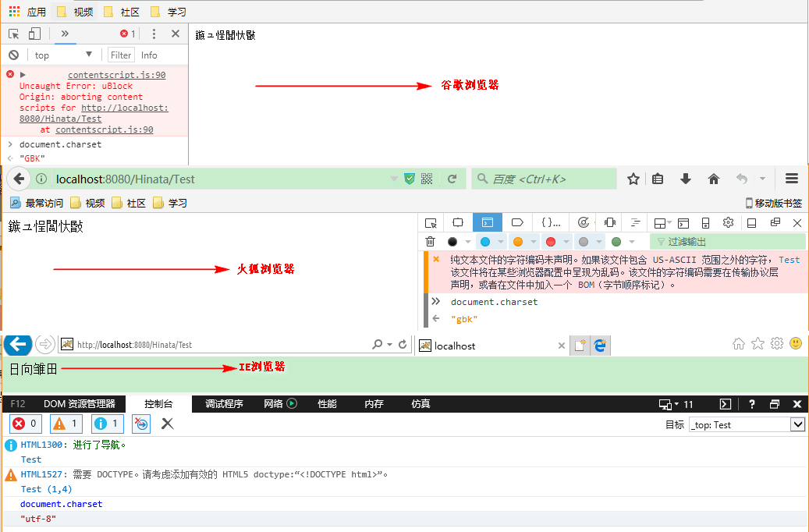This screenshot has height=532, width=809.
Task: Switch to 调试程序 tab
Action: tap(224, 404)
